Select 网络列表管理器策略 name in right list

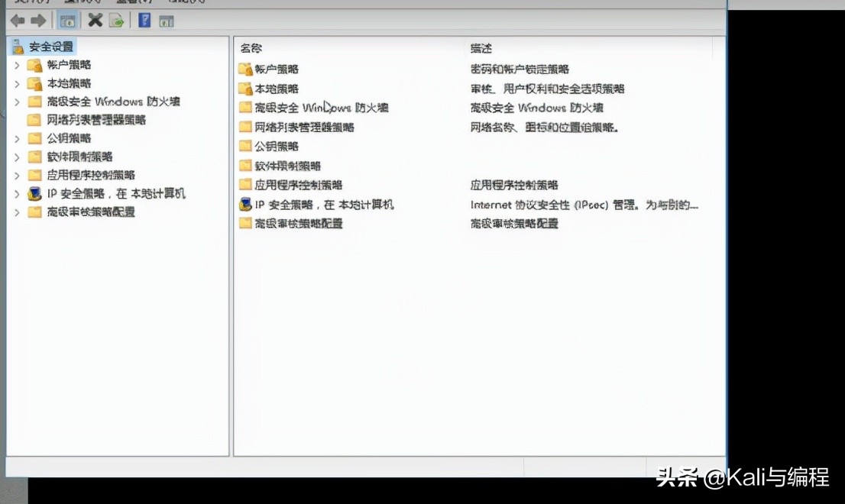304,127
